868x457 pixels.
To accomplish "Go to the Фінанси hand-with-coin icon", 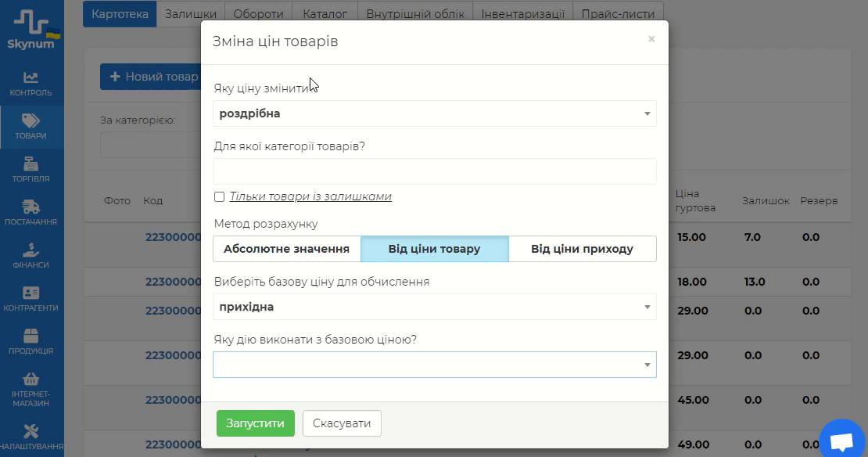I will tap(31, 250).
